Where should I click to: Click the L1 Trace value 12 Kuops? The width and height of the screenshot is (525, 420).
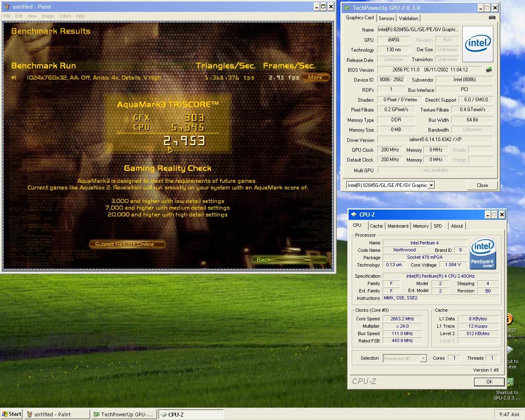pyautogui.click(x=478, y=326)
